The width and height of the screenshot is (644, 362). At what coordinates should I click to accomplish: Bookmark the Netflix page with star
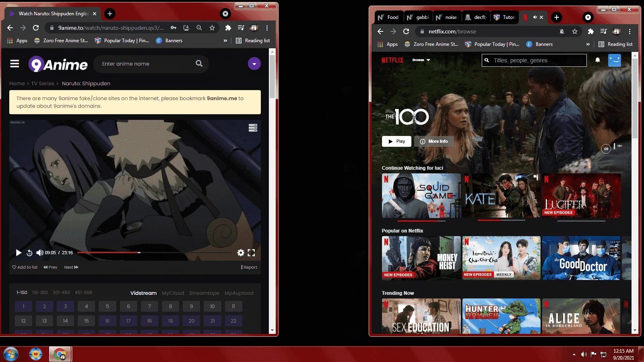coord(575,31)
